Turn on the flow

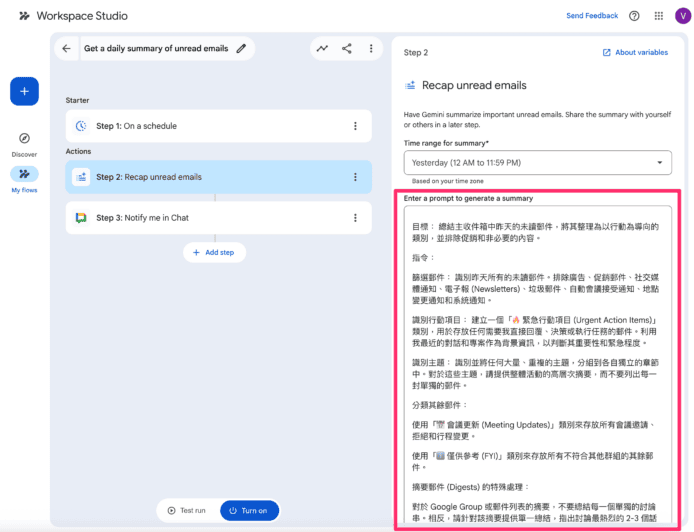(x=248, y=510)
